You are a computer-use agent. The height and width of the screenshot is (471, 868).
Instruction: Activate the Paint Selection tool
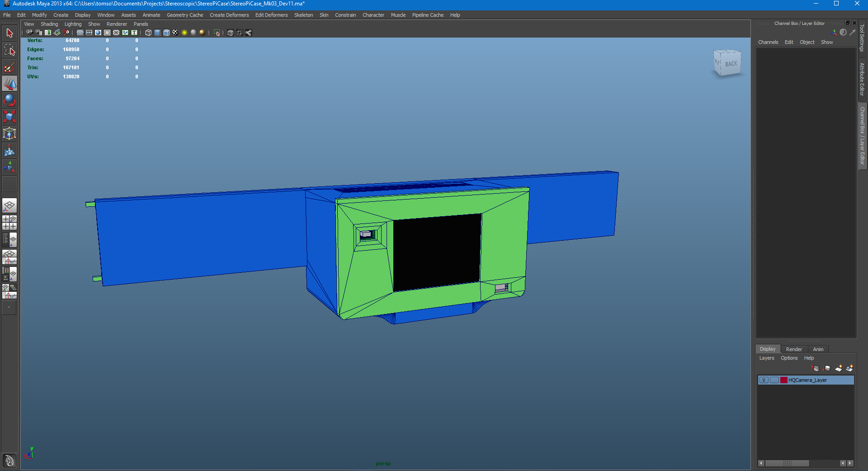9,67
